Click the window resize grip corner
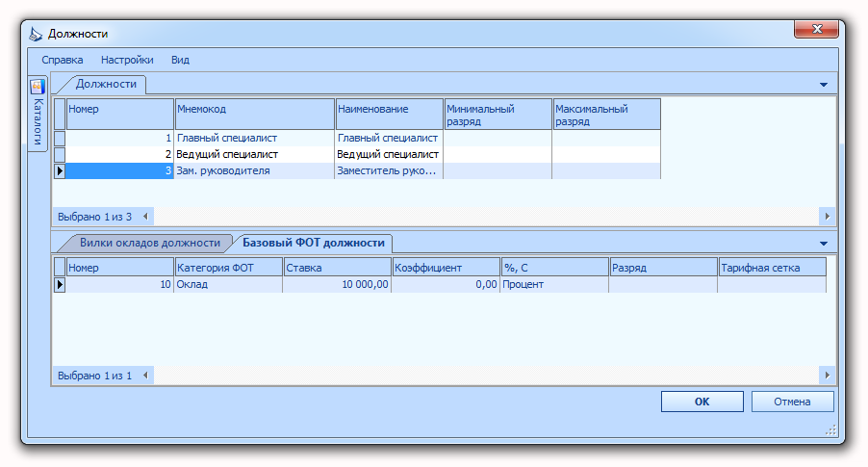 click(830, 430)
